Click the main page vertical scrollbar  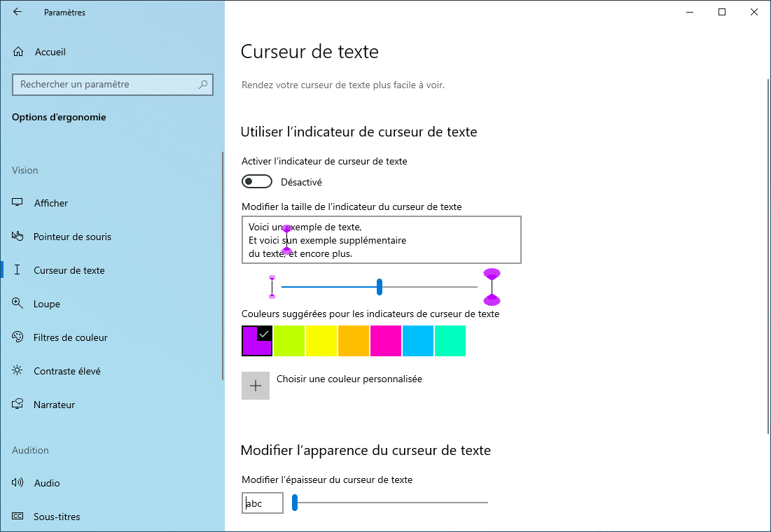pyautogui.click(x=768, y=255)
